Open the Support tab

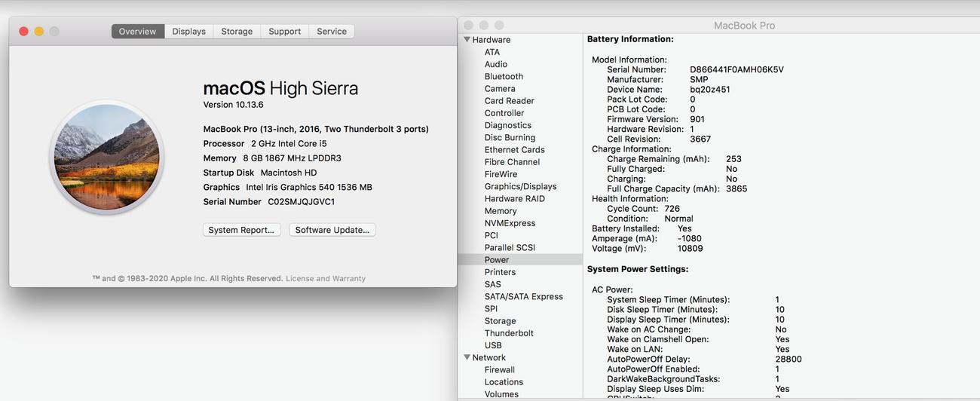285,31
